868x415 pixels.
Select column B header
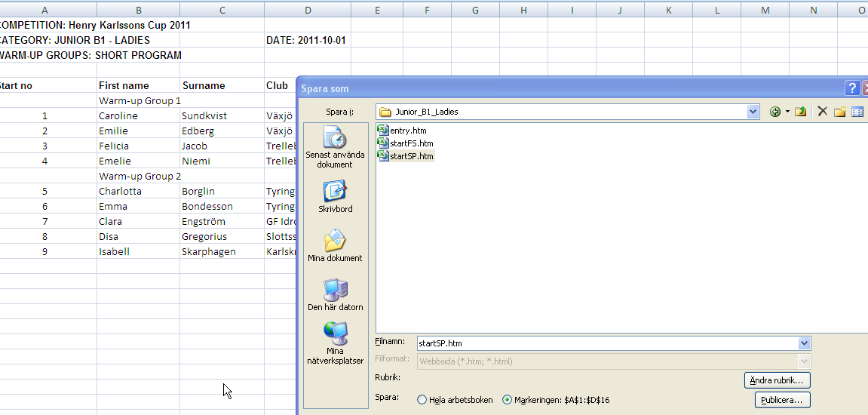139,10
